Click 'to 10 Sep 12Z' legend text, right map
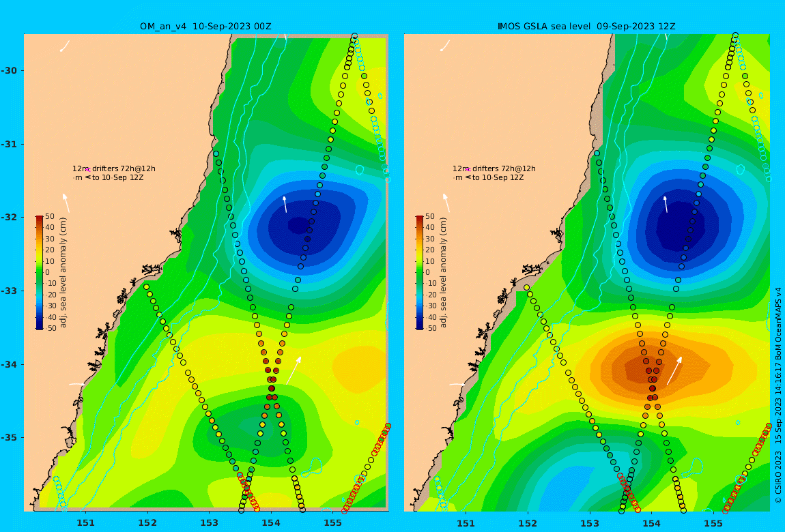The image size is (785, 532). 498,177
